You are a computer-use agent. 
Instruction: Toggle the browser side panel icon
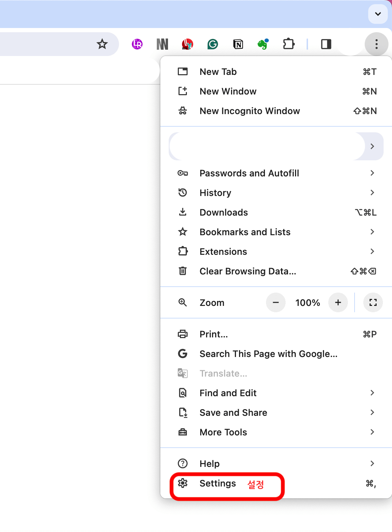[x=326, y=44]
